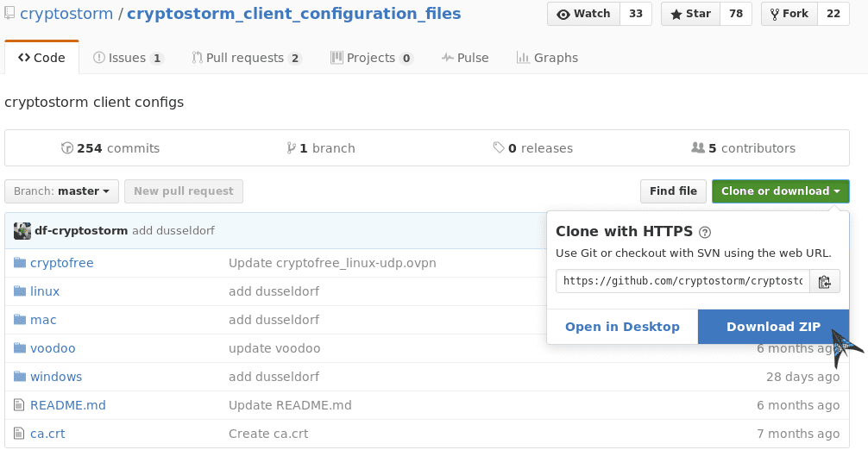
Task: Fork the repository
Action: [789, 14]
